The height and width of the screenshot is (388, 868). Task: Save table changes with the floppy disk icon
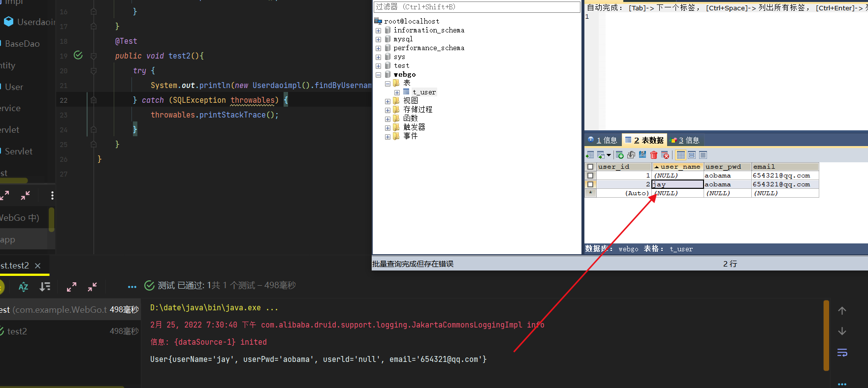pyautogui.click(x=643, y=154)
